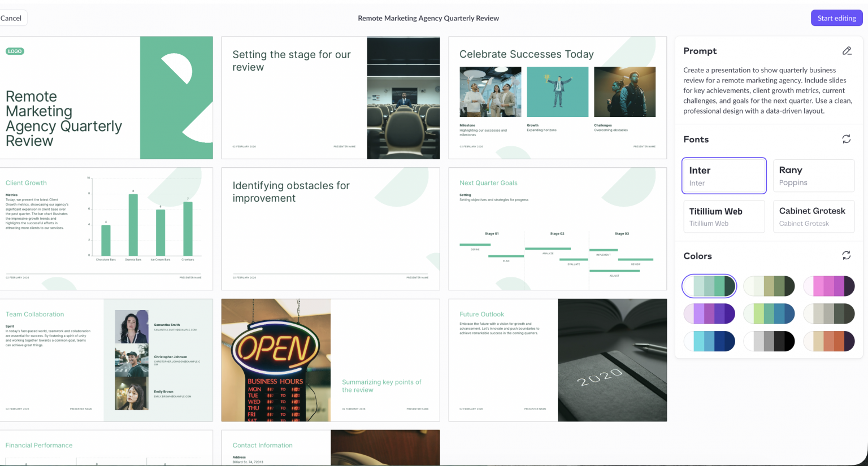Click the 'Fonts' section heading

[x=696, y=140]
